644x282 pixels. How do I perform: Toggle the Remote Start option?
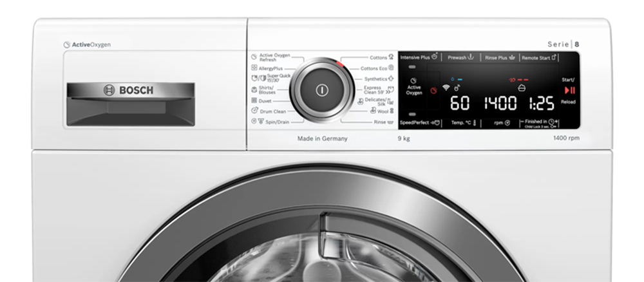coord(539,57)
